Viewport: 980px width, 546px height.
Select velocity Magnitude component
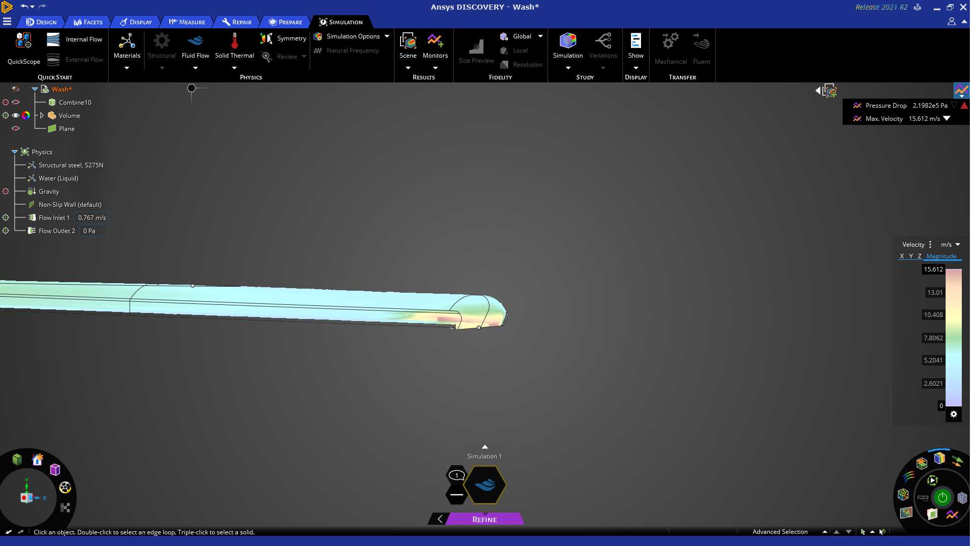tap(941, 256)
